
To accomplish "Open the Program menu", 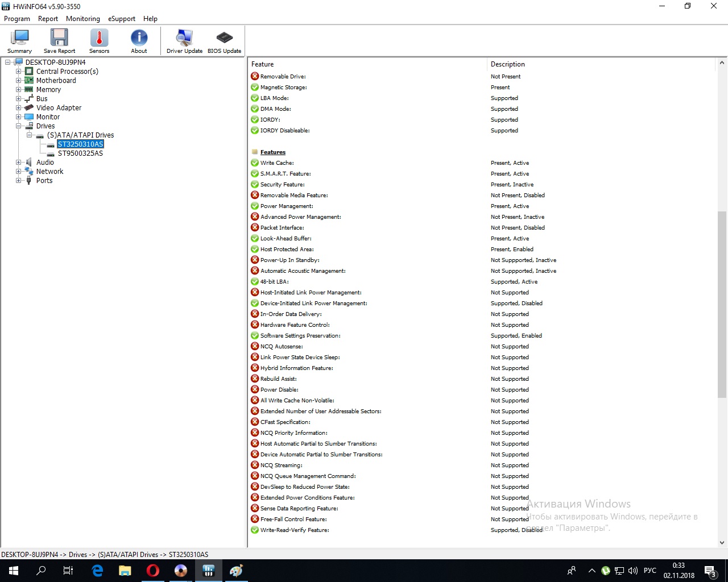I will 17,19.
